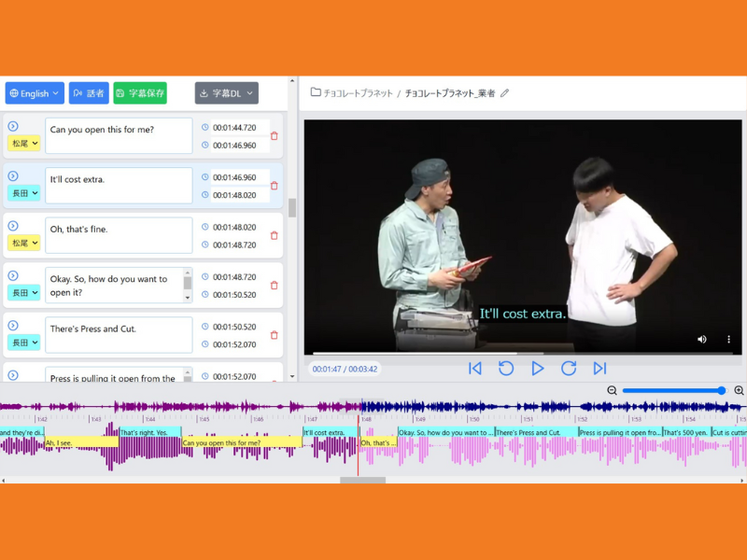747x560 pixels.
Task: Mute the video with the speaker icon
Action: click(702, 340)
